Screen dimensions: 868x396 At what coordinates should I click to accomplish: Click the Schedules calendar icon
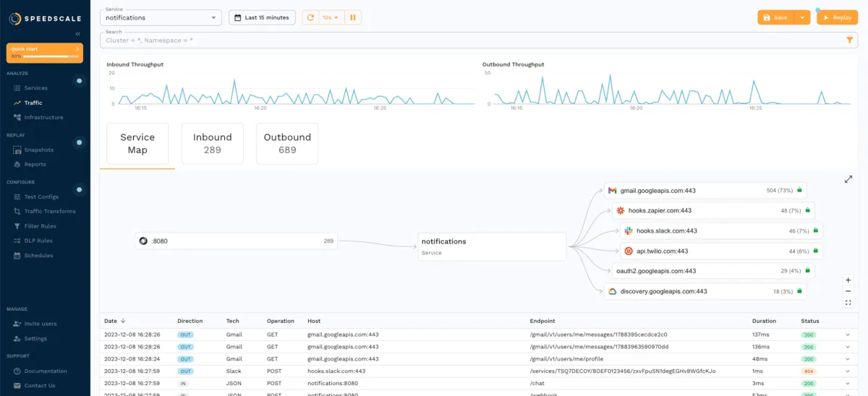(x=17, y=255)
